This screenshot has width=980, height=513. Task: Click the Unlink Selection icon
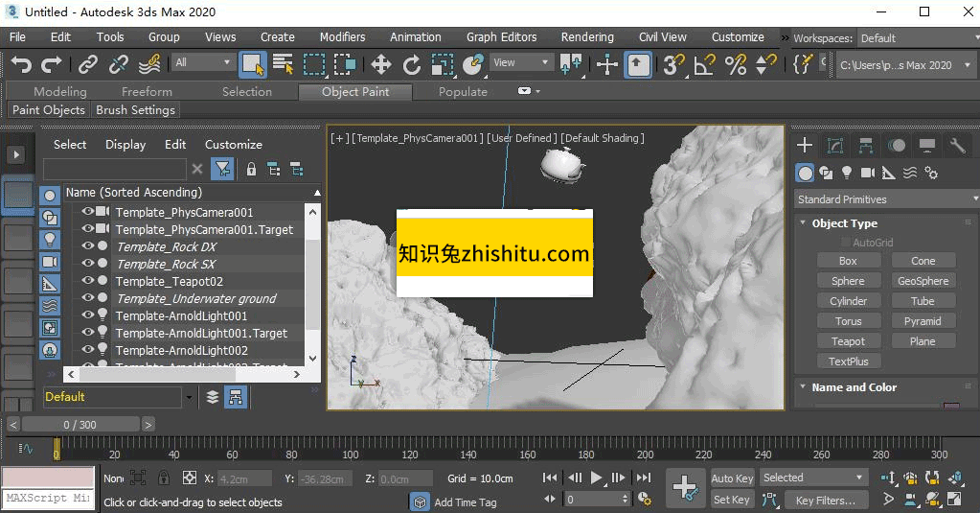pyautogui.click(x=118, y=64)
